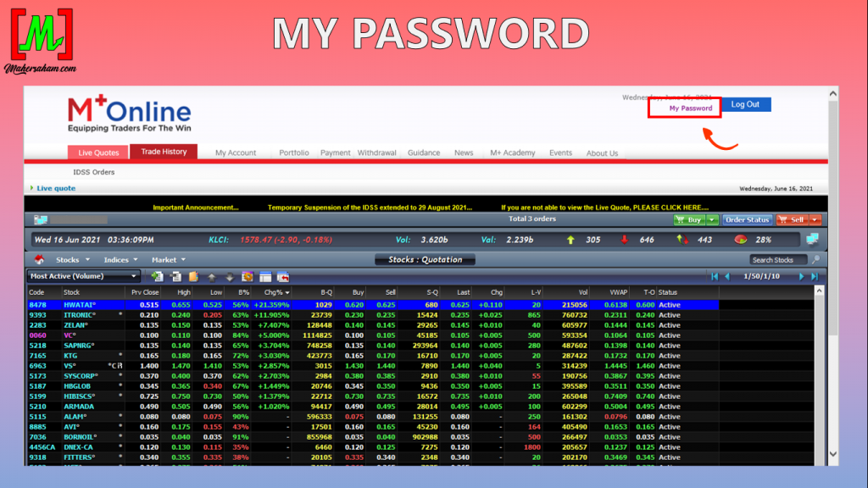This screenshot has width=868, height=488.
Task: Click the Order Status button
Action: click(748, 219)
